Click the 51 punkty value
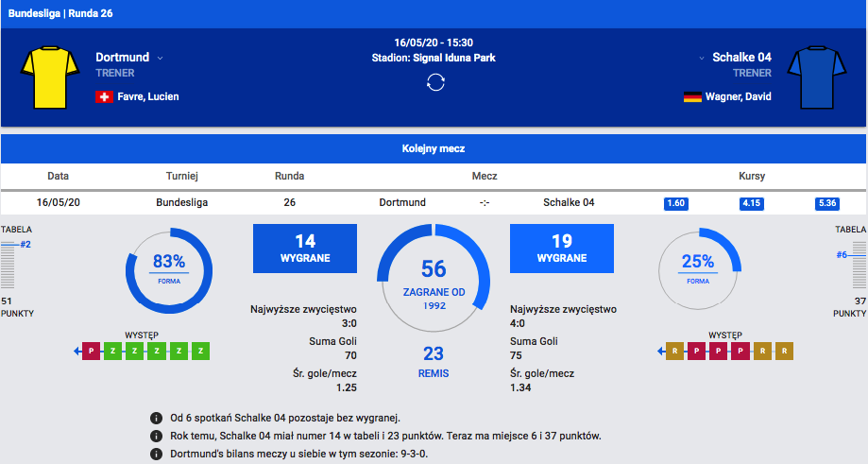Viewport: 868px width, 464px height. click(6, 301)
